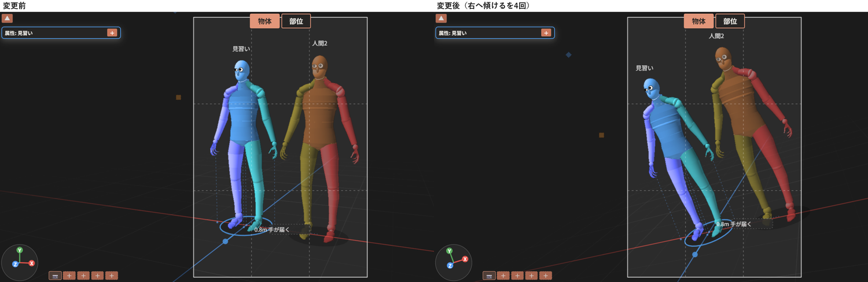Collapse panel with triangle button in 変更後 view
The height and width of the screenshot is (282, 868).
tap(441, 18)
